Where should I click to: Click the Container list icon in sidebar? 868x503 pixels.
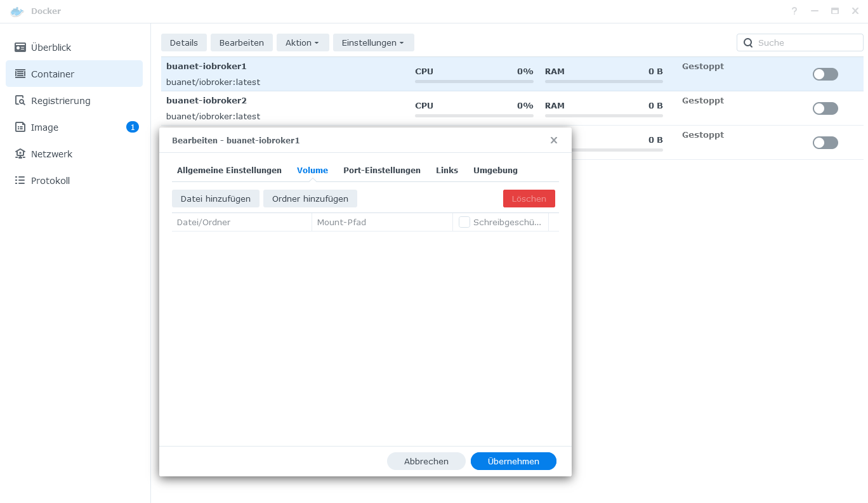(x=20, y=74)
